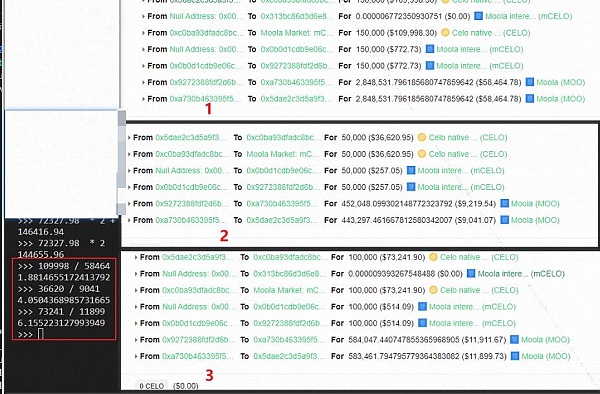Open Moola (MOO) token link beside $11,911.67
The width and height of the screenshot is (600, 394).
point(545,339)
